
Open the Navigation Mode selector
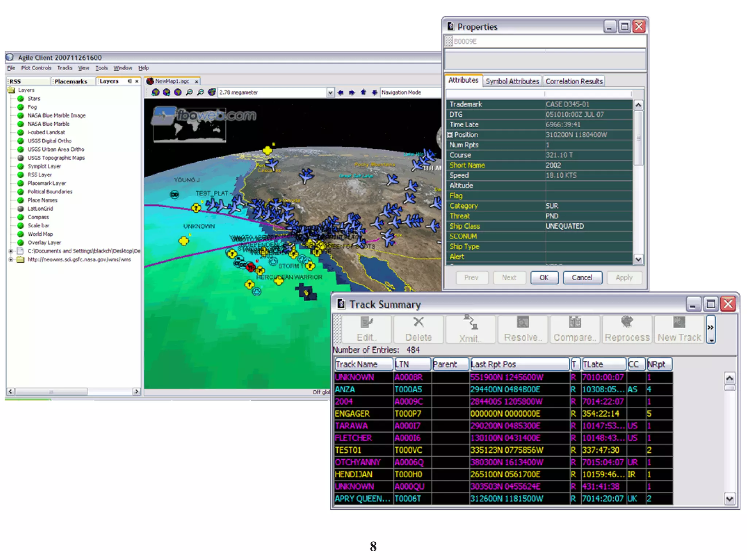[410, 93]
